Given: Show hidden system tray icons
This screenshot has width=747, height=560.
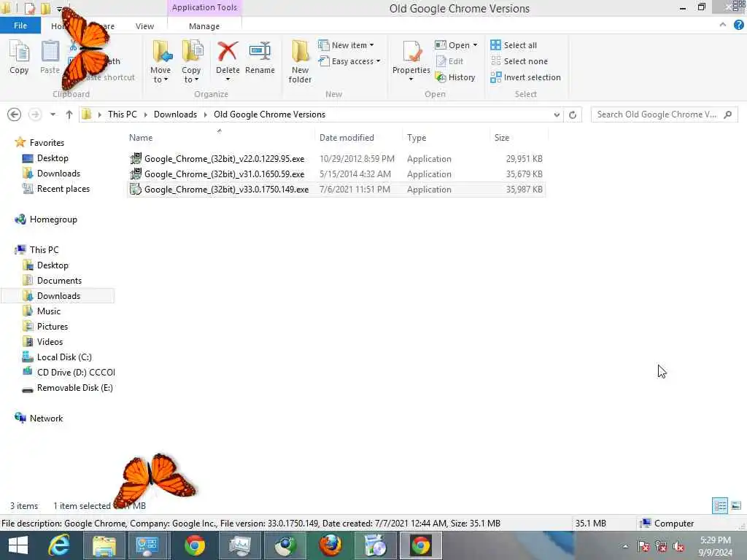Looking at the screenshot, I should click(x=625, y=546).
